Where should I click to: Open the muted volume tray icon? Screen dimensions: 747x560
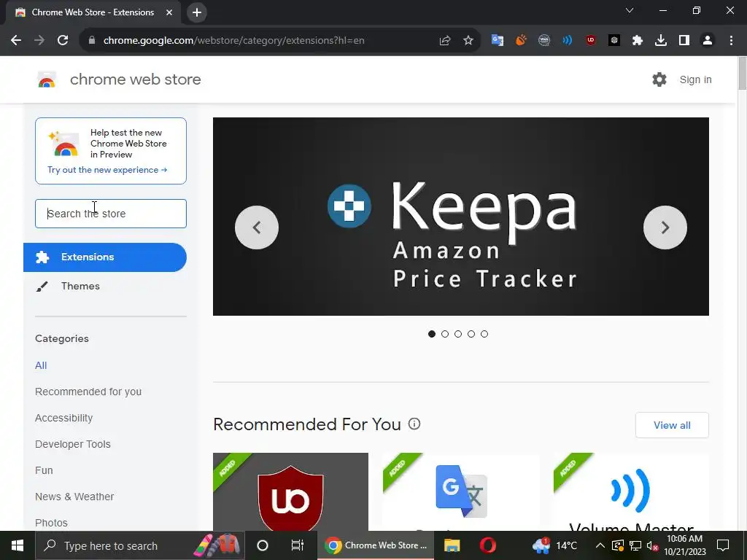click(x=652, y=545)
